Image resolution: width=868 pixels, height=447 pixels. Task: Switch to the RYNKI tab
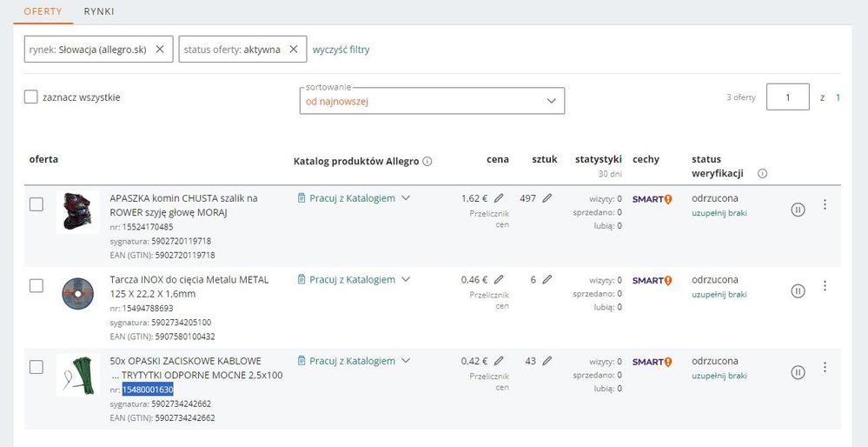click(x=99, y=11)
